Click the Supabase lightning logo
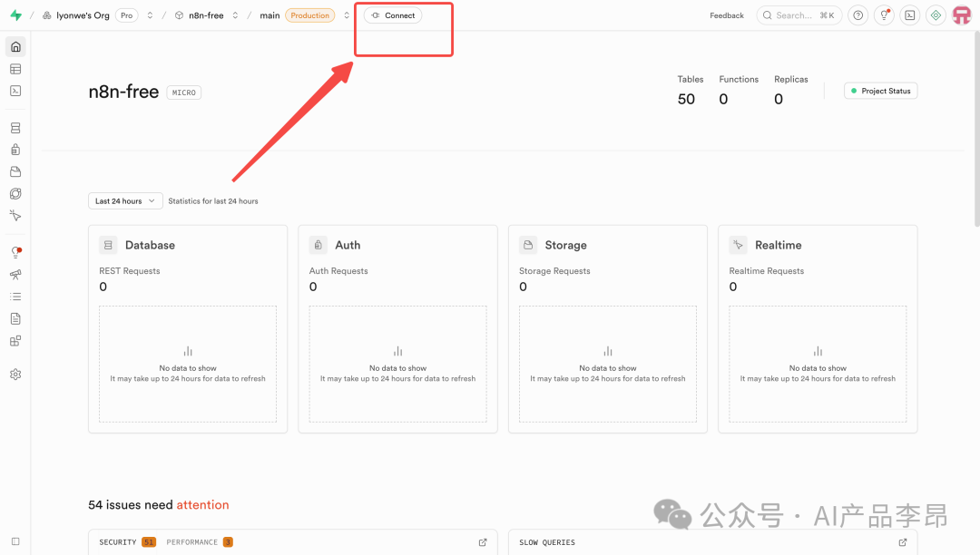The height and width of the screenshot is (555, 980). coord(15,15)
